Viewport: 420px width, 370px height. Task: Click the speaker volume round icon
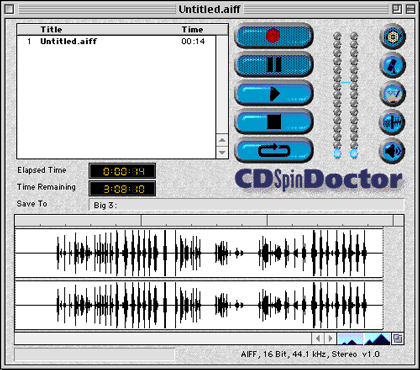click(393, 151)
